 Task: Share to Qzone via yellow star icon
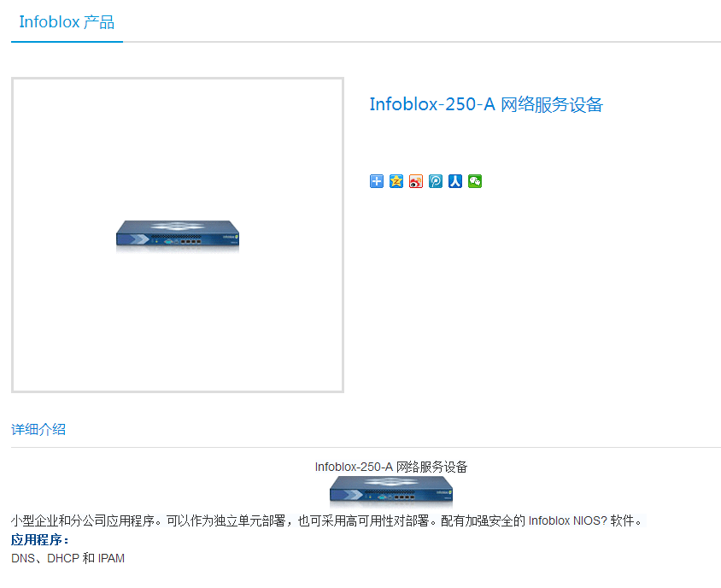coord(396,181)
